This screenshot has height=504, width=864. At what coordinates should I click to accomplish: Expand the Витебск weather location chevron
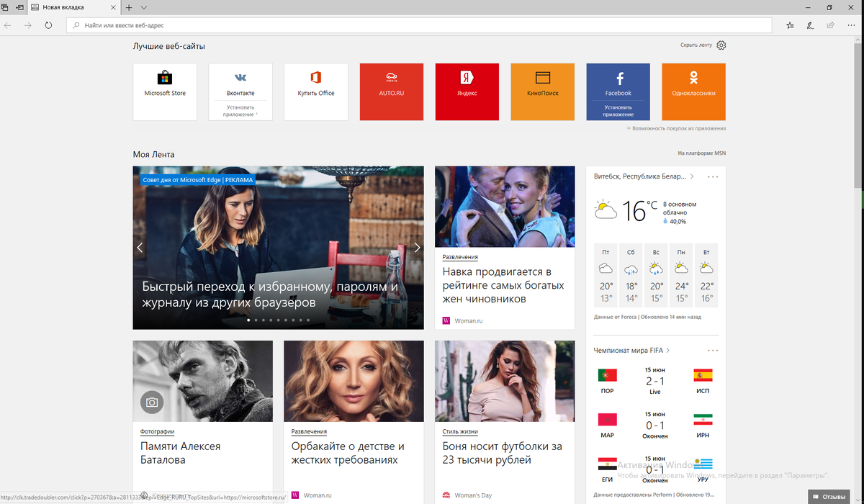(693, 176)
